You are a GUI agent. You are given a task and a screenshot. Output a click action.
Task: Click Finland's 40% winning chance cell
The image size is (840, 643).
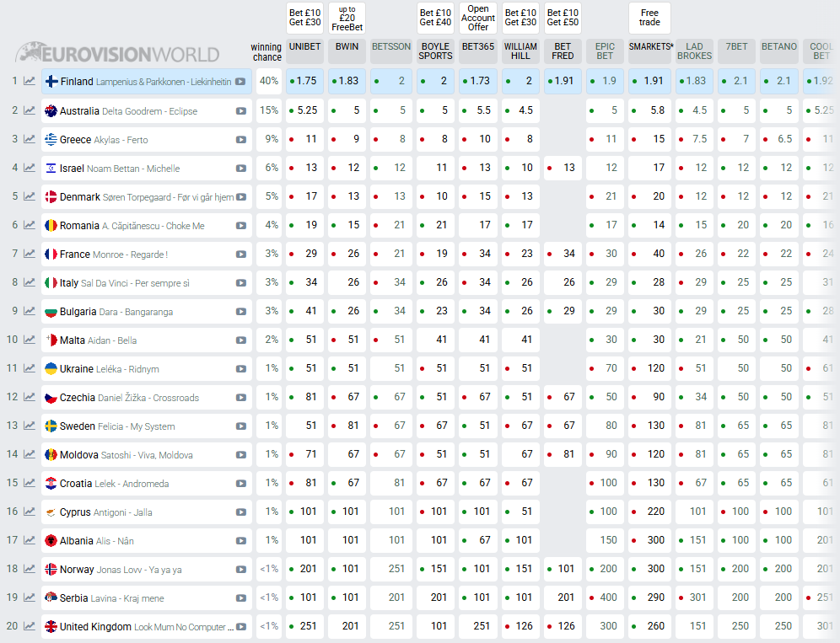269,82
